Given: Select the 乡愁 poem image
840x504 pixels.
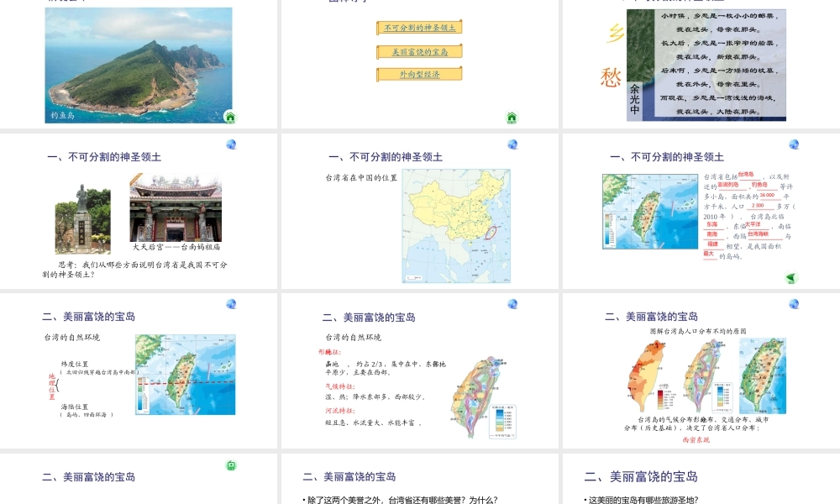Looking at the screenshot, I should (x=706, y=65).
